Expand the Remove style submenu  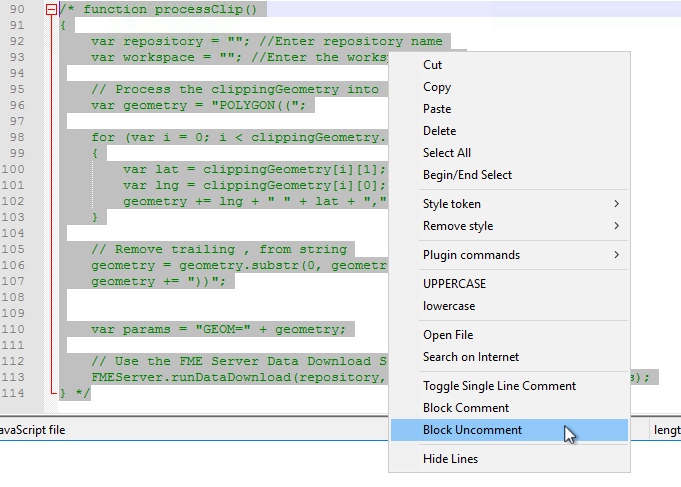coord(457,226)
